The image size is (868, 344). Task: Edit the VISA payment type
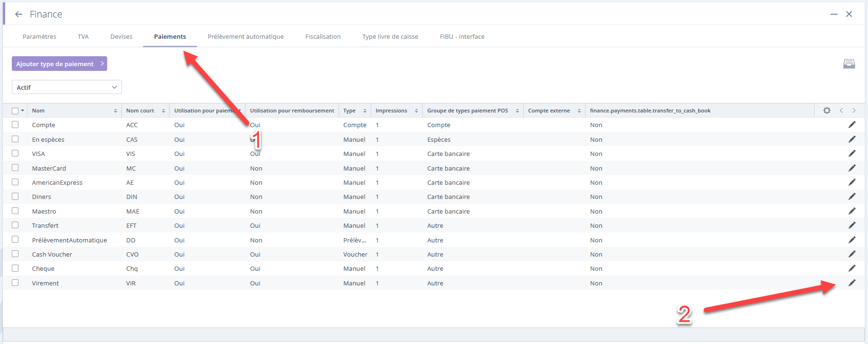pos(852,154)
